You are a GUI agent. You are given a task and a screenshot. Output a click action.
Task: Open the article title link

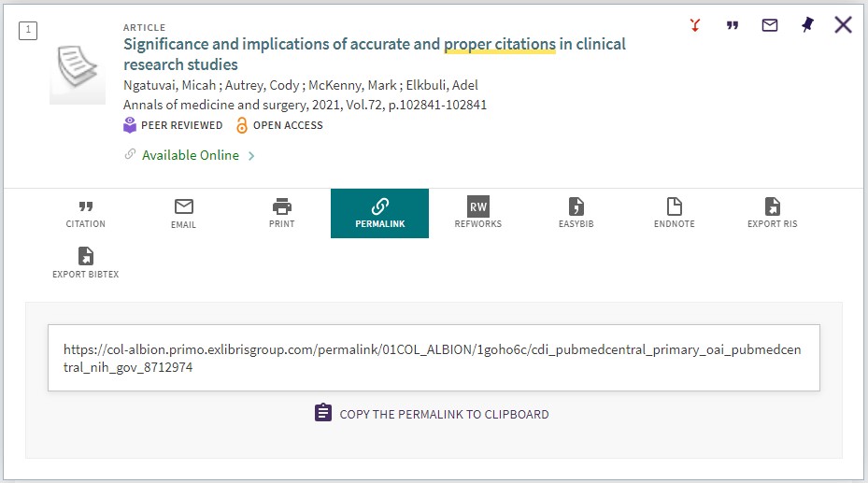click(375, 54)
